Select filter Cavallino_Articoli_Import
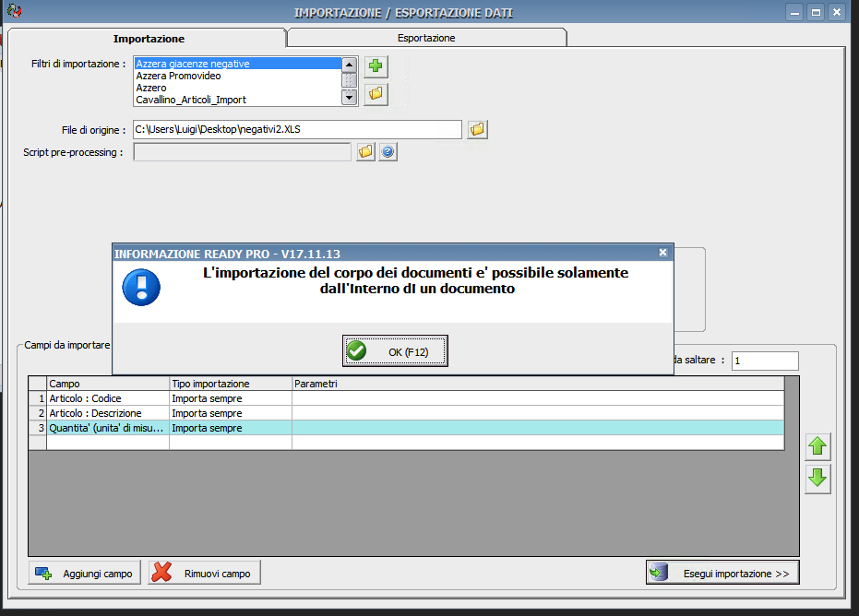This screenshot has width=859, height=616. pos(238,100)
